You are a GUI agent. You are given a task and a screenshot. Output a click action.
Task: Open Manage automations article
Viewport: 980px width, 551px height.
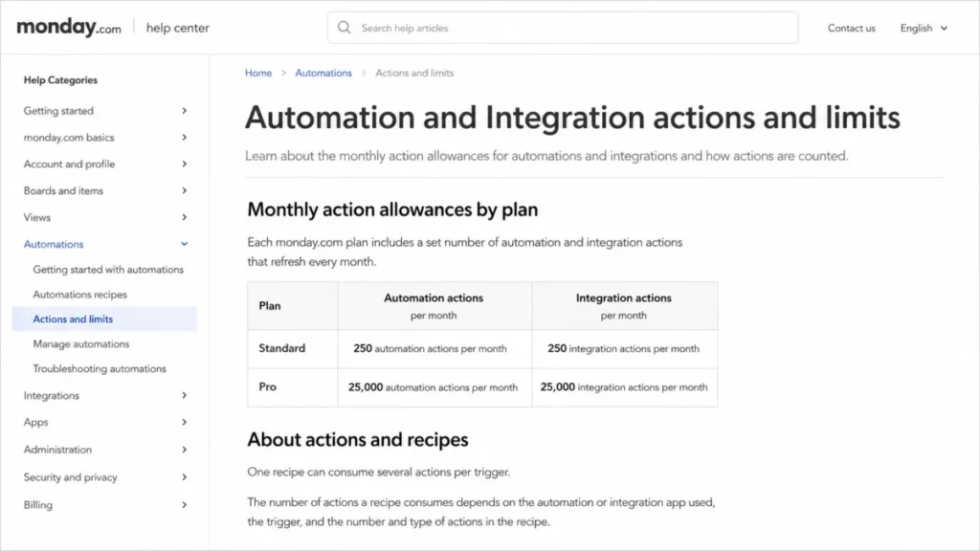(81, 343)
